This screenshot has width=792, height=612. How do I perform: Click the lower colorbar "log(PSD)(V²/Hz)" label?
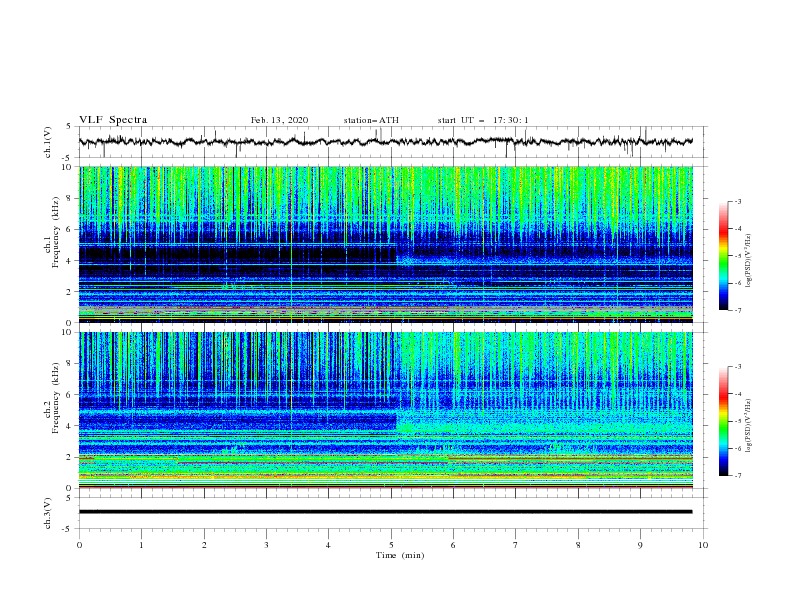[x=748, y=426]
